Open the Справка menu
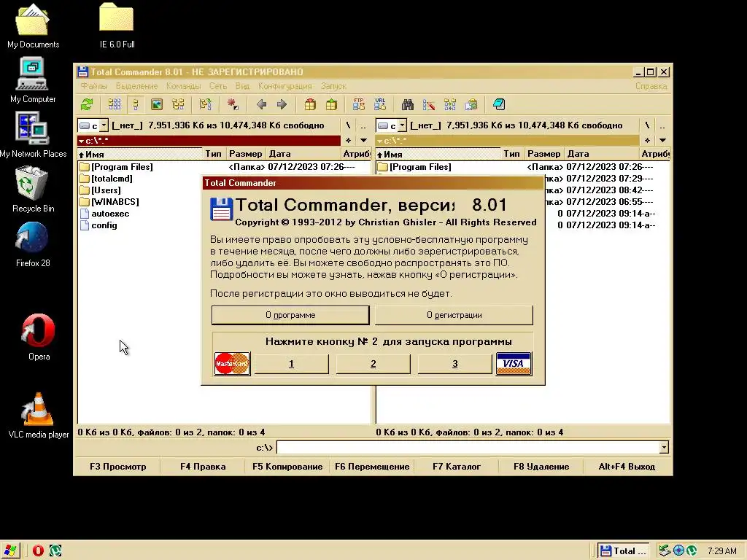Screen dimensions: 747x560 tap(651, 86)
